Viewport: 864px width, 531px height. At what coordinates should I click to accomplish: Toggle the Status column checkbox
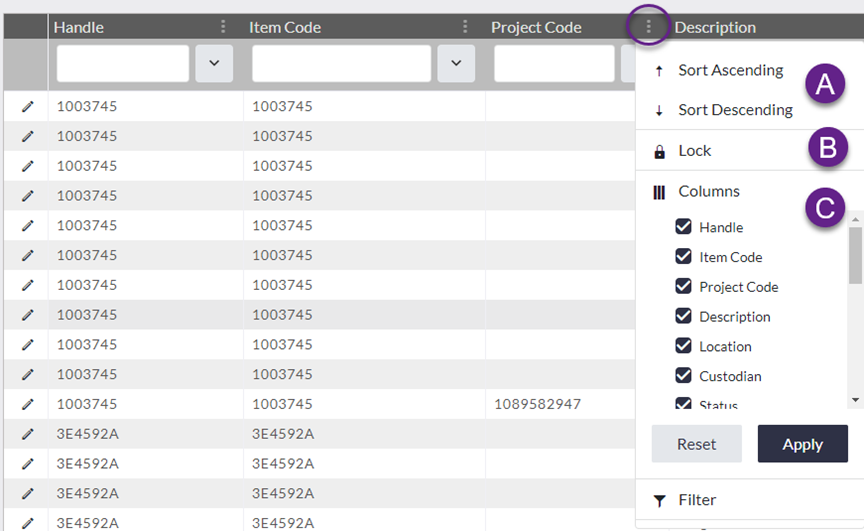(683, 403)
